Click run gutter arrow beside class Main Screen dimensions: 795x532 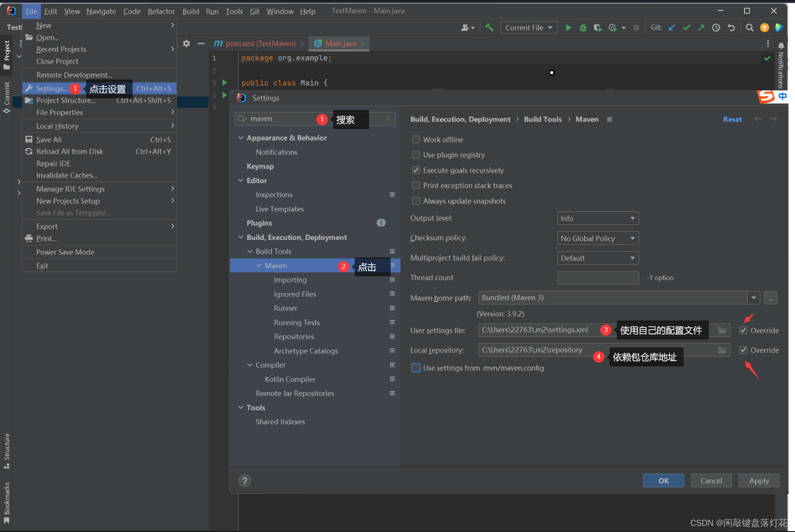(225, 82)
